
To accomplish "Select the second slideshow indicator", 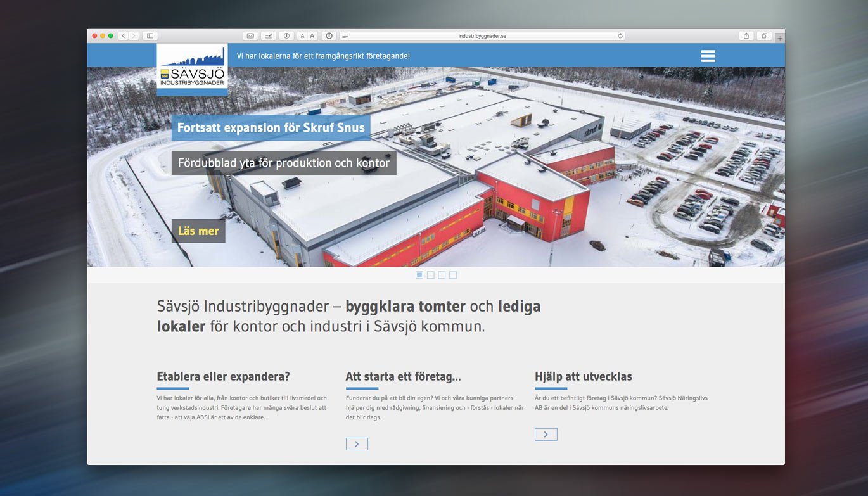I will pyautogui.click(x=431, y=275).
